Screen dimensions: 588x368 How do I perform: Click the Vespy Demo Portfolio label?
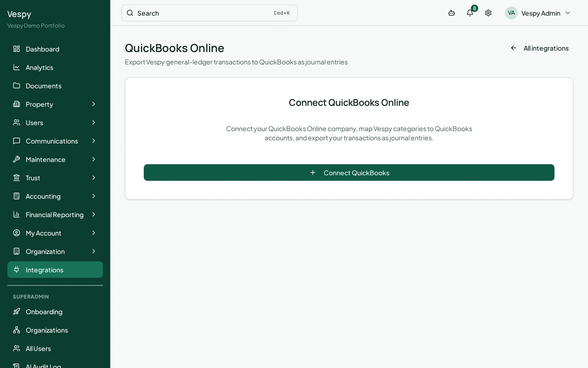point(36,26)
